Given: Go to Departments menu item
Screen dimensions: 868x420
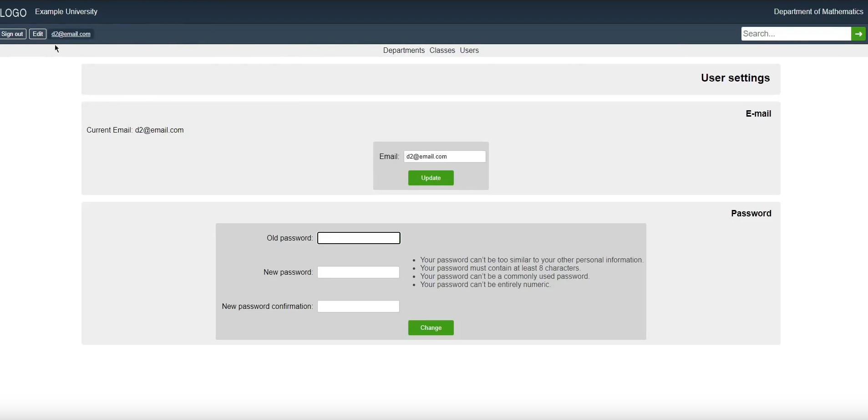Looking at the screenshot, I should click(404, 51).
